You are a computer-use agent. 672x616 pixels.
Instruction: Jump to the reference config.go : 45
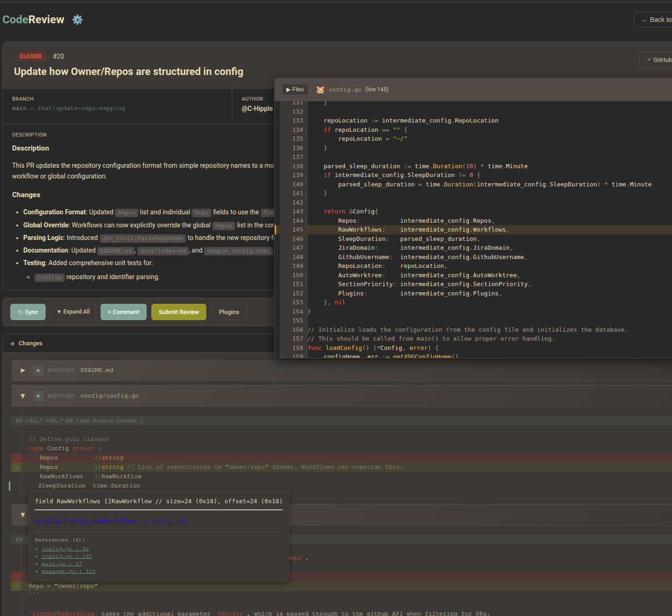click(x=65, y=549)
